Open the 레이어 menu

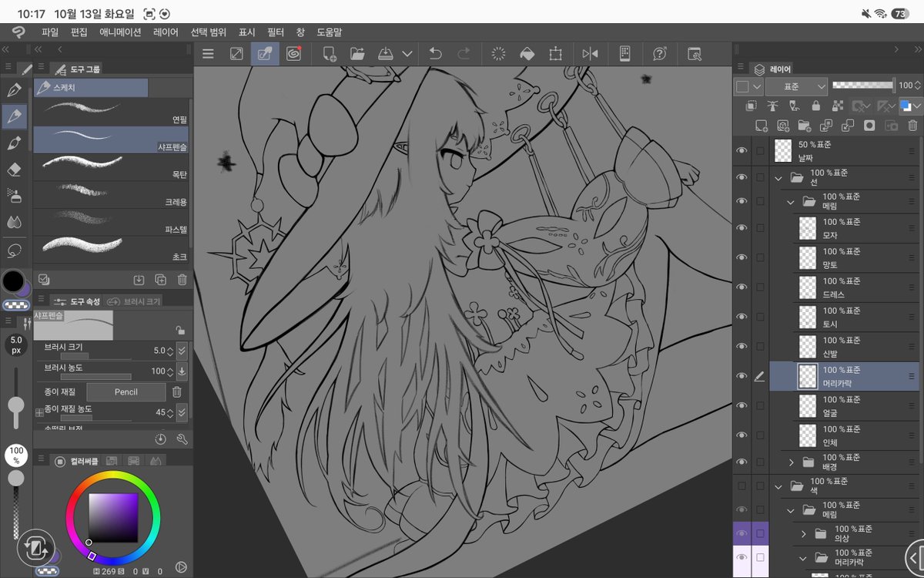pyautogui.click(x=166, y=32)
